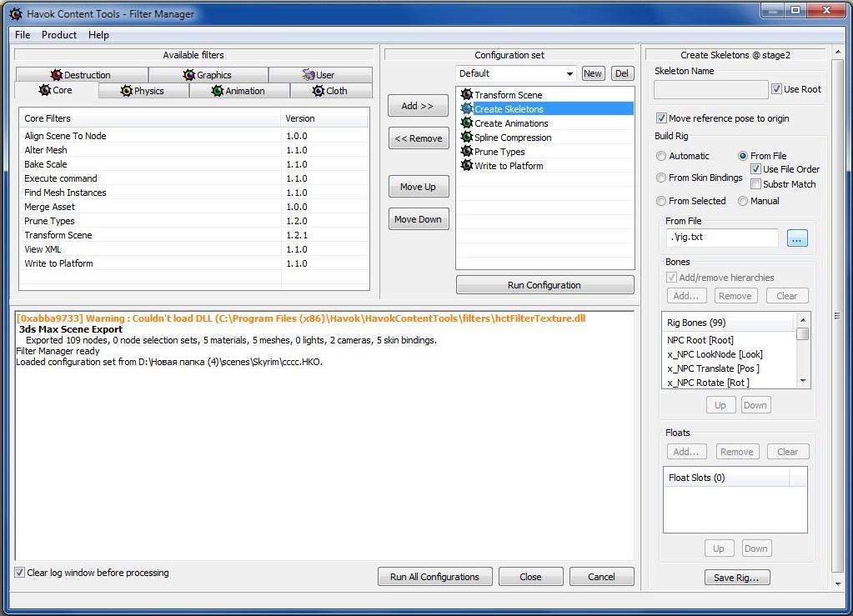Click the Spline Compression filter icon

point(466,137)
